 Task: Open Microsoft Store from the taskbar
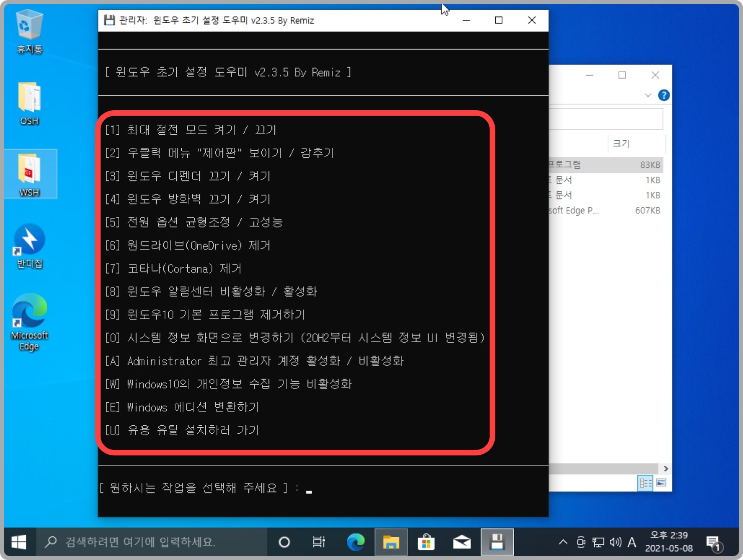[x=426, y=542]
